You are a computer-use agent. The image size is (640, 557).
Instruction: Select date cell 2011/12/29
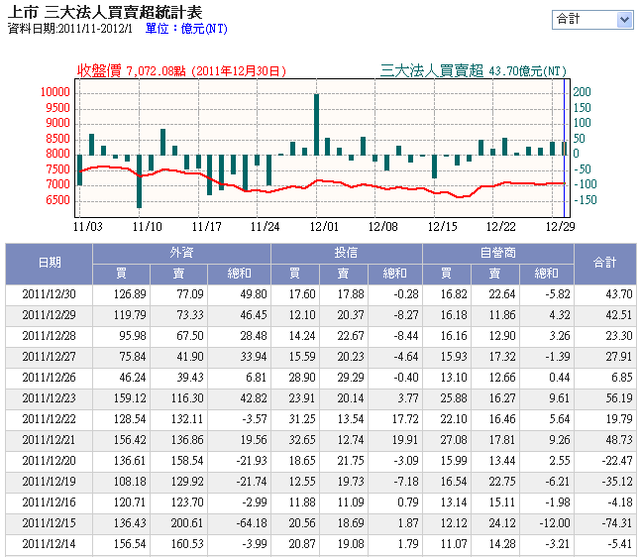[x=49, y=315]
